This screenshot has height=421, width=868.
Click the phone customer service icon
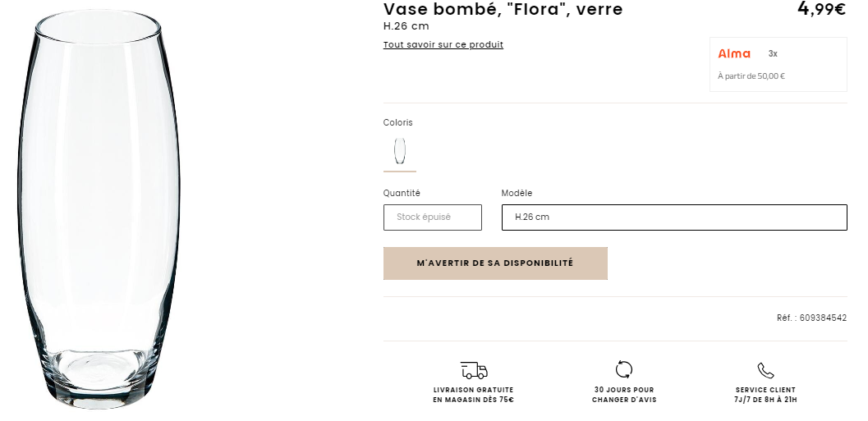765,370
